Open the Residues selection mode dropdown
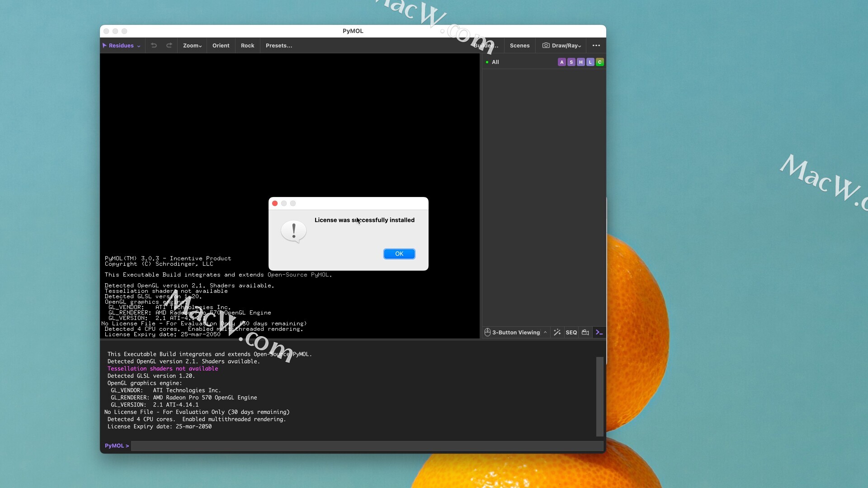 [x=122, y=46]
